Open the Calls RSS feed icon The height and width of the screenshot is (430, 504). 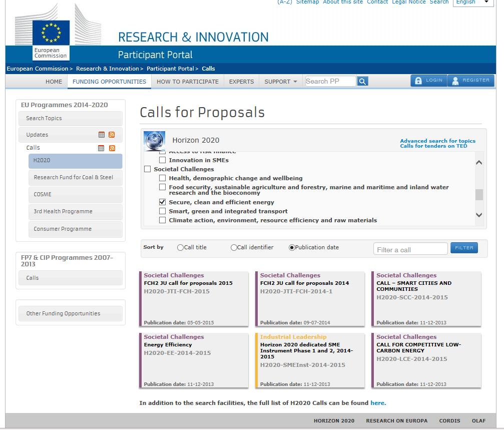pos(112,148)
